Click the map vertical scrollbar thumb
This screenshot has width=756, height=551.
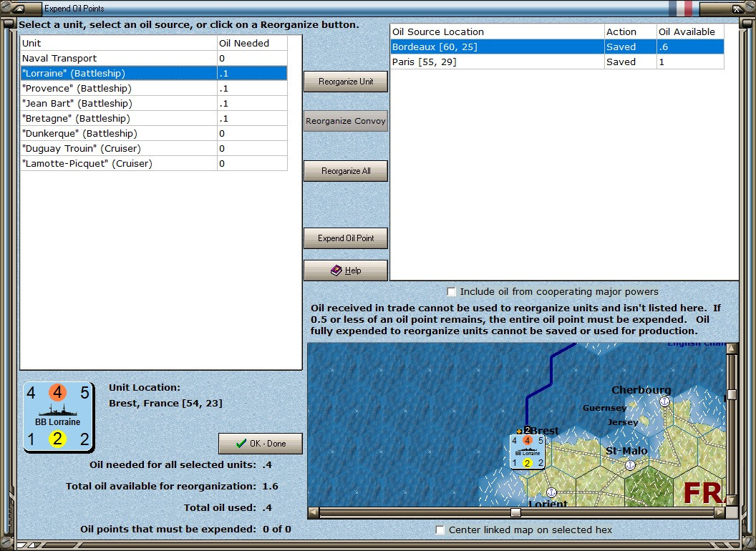coord(732,395)
